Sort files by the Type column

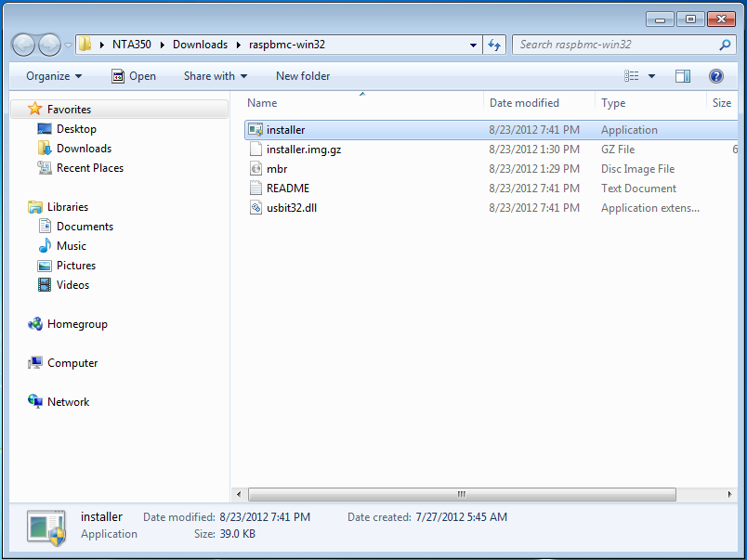pos(651,103)
